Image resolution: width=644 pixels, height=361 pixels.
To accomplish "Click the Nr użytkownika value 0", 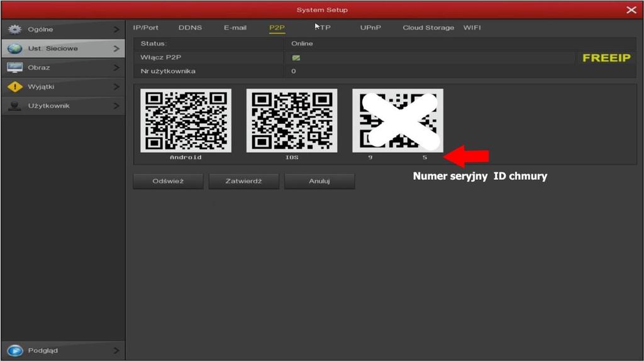I will point(293,71).
